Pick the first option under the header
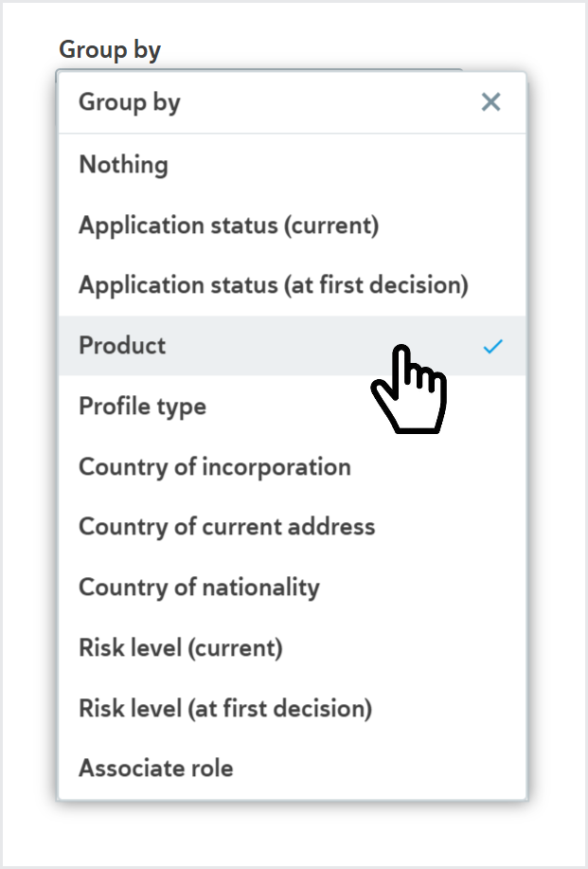Viewport: 588px width, 869px height. (x=123, y=164)
